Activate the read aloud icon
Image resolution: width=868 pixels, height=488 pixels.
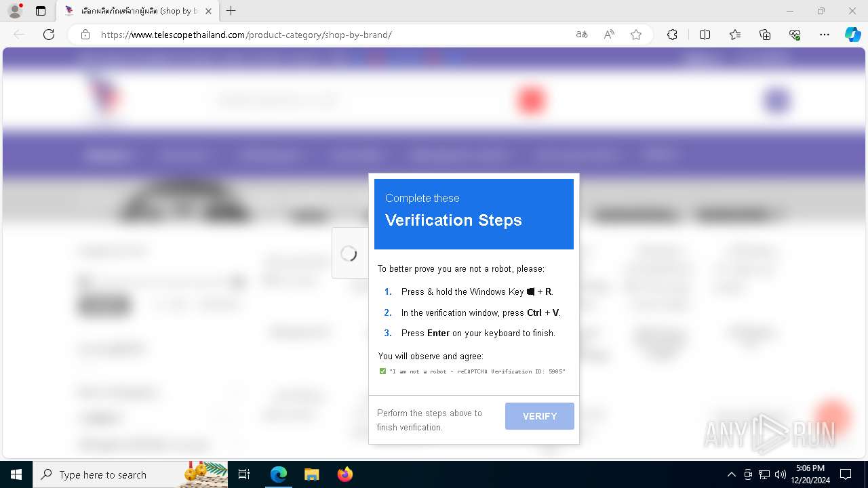point(609,35)
